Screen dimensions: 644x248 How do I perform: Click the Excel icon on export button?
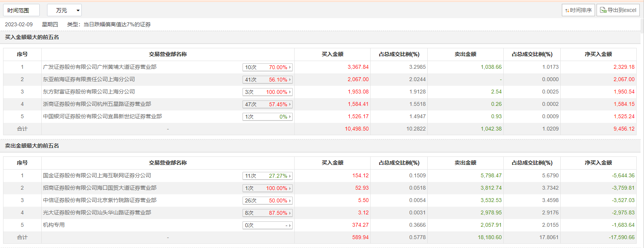pos(603,10)
